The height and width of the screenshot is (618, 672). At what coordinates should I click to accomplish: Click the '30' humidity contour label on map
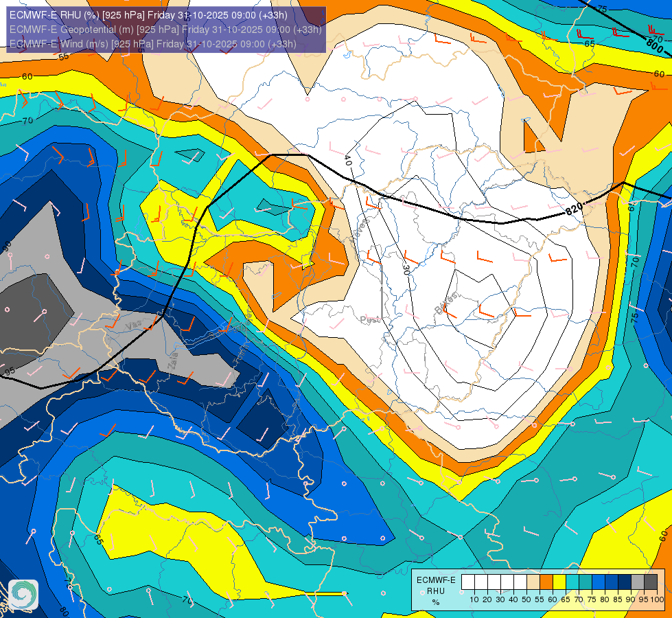tap(406, 270)
